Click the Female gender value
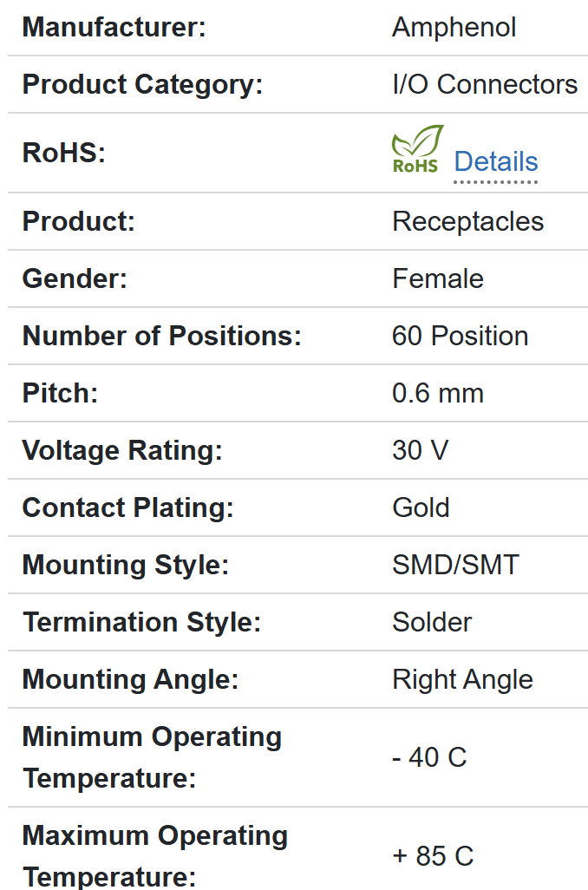 pyautogui.click(x=438, y=278)
